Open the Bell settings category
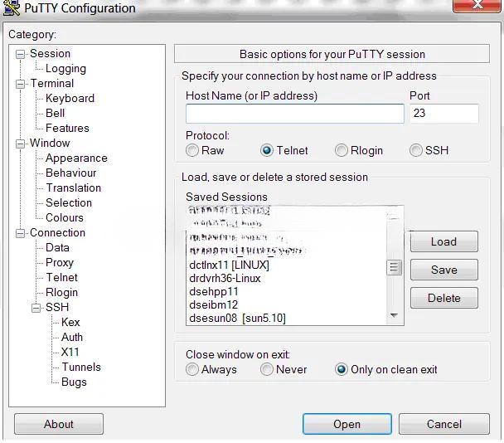This screenshot has width=504, height=443. coord(56,114)
